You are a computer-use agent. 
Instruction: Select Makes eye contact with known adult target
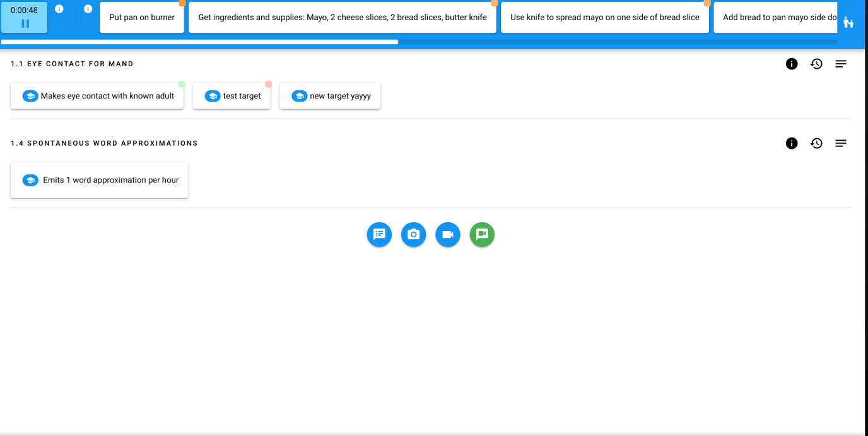(97, 96)
